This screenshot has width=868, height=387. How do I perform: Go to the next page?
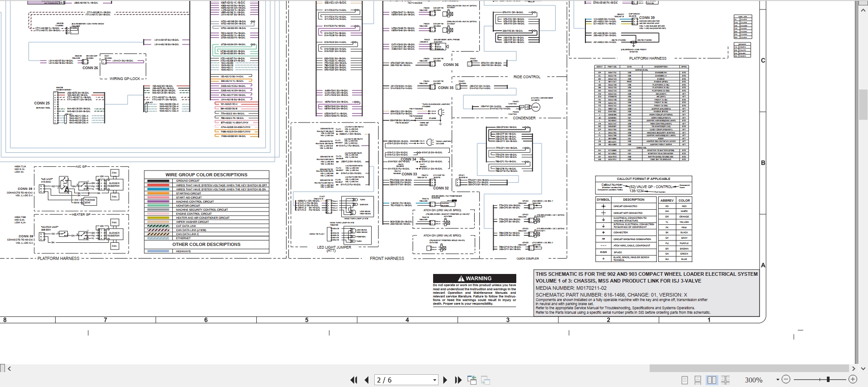(x=445, y=380)
